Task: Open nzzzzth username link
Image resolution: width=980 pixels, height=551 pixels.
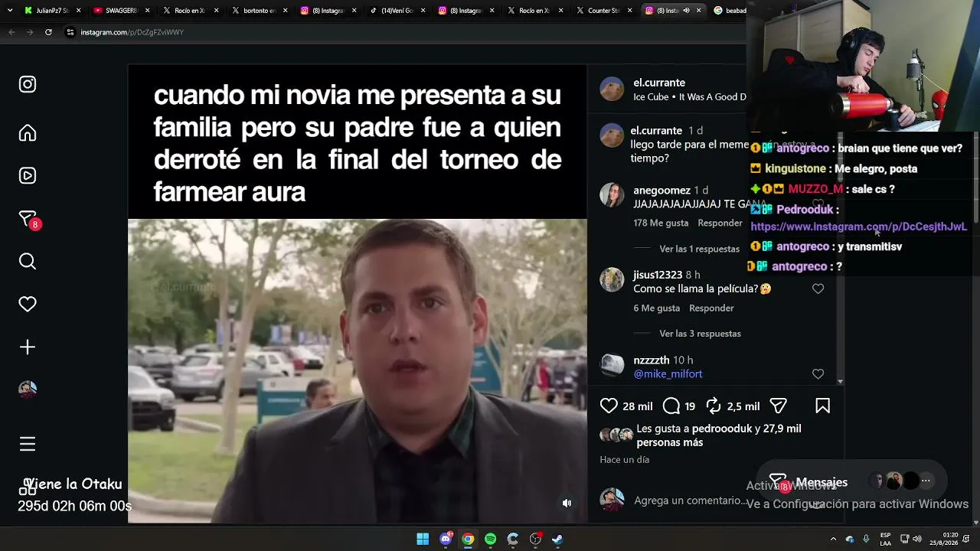Action: click(652, 360)
